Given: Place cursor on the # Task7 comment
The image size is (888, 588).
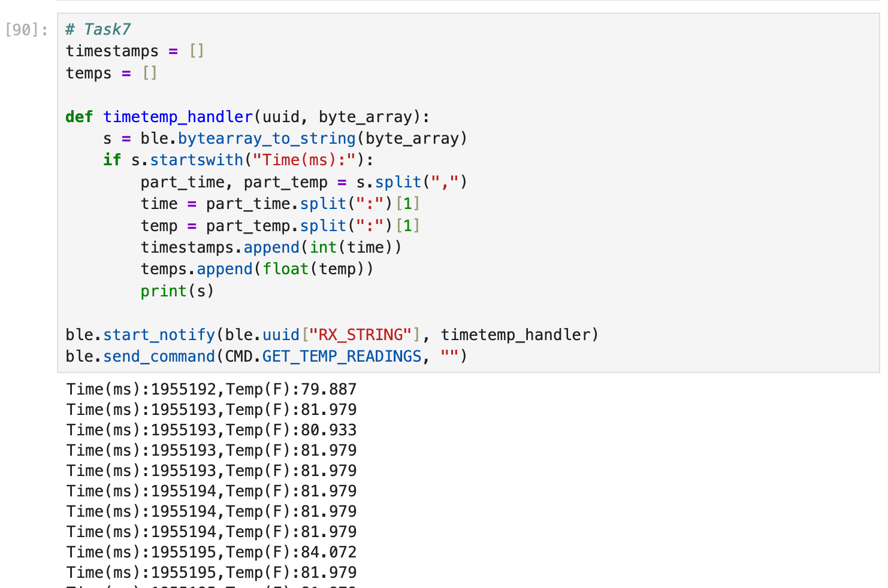Looking at the screenshot, I should point(98,28).
